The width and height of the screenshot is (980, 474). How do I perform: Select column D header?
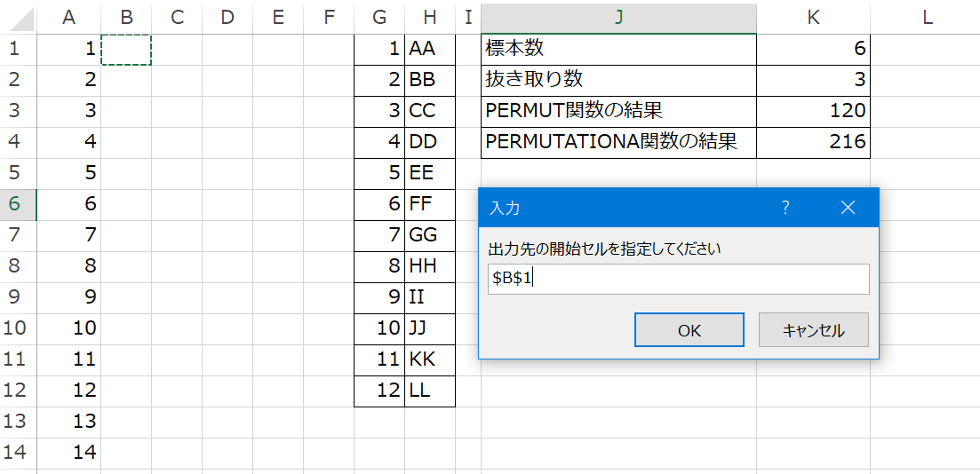[227, 18]
